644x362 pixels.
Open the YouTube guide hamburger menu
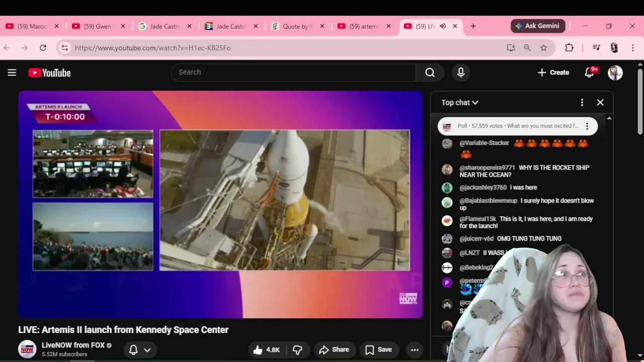coord(12,72)
